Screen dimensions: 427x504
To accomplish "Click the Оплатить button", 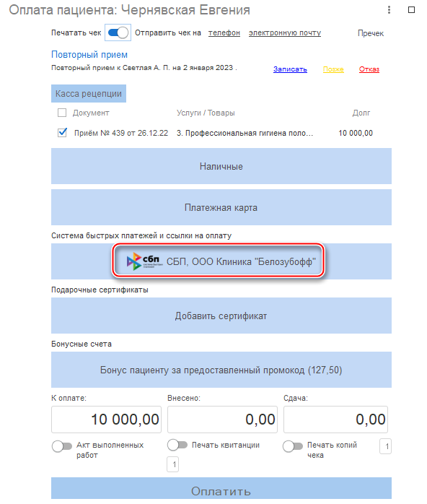I will click(221, 489).
